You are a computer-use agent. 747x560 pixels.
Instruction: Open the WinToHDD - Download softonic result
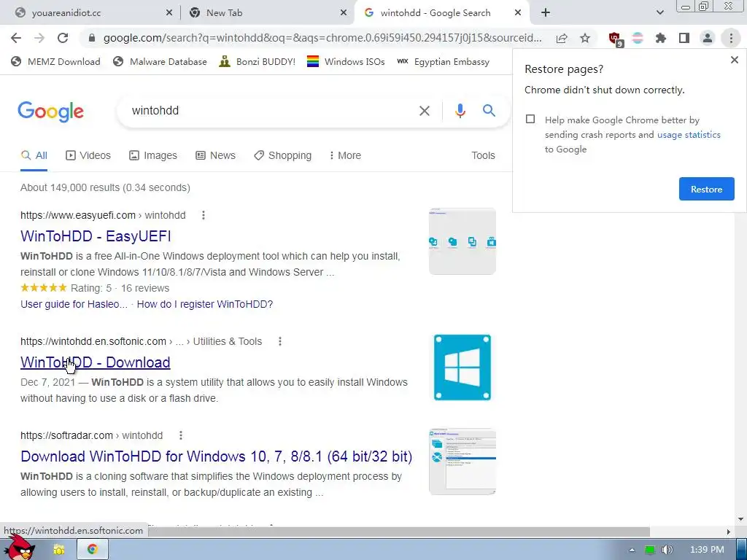(x=96, y=362)
